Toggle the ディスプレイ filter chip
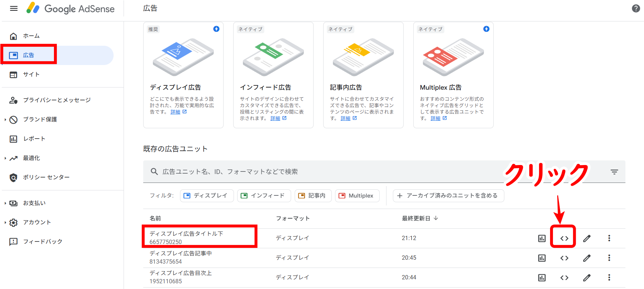 206,196
